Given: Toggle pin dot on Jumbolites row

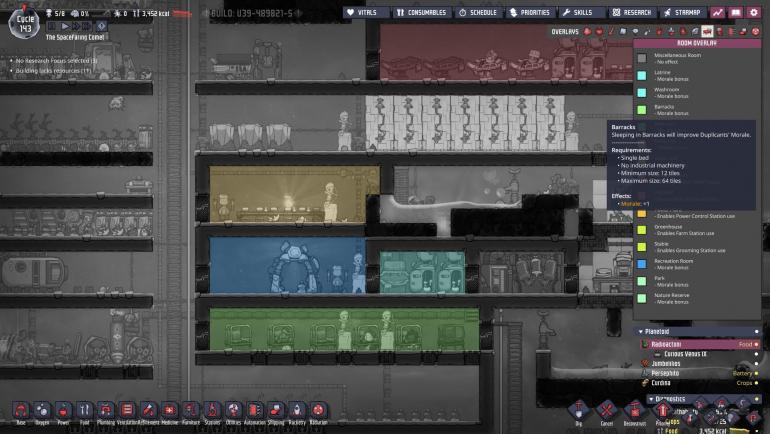Looking at the screenshot, I should coord(756,364).
